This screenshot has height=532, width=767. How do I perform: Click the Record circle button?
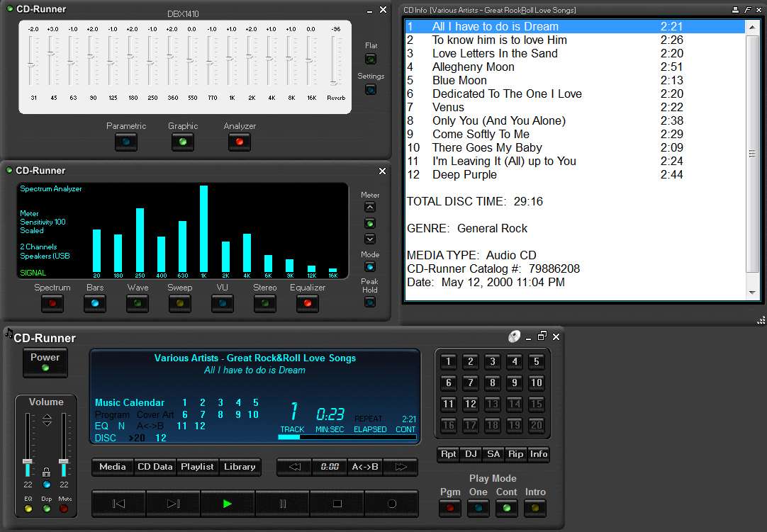(392, 504)
